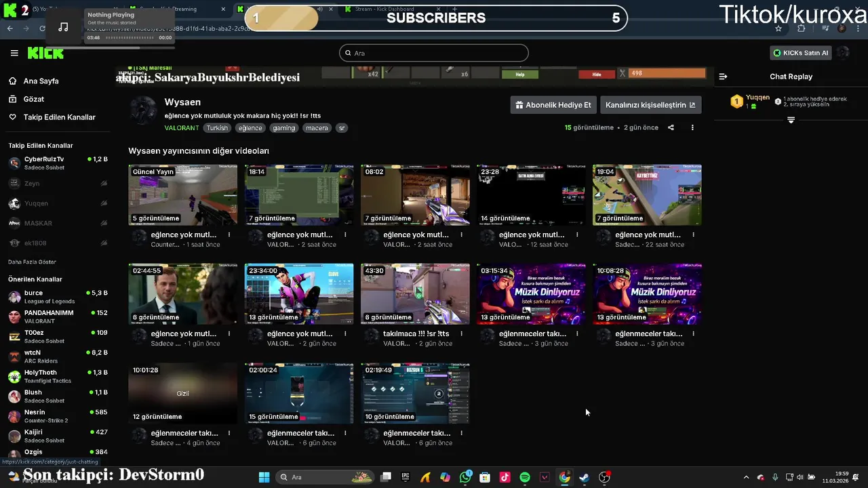
Task: Open the 43:30 video thumbnail
Action: [x=415, y=294]
